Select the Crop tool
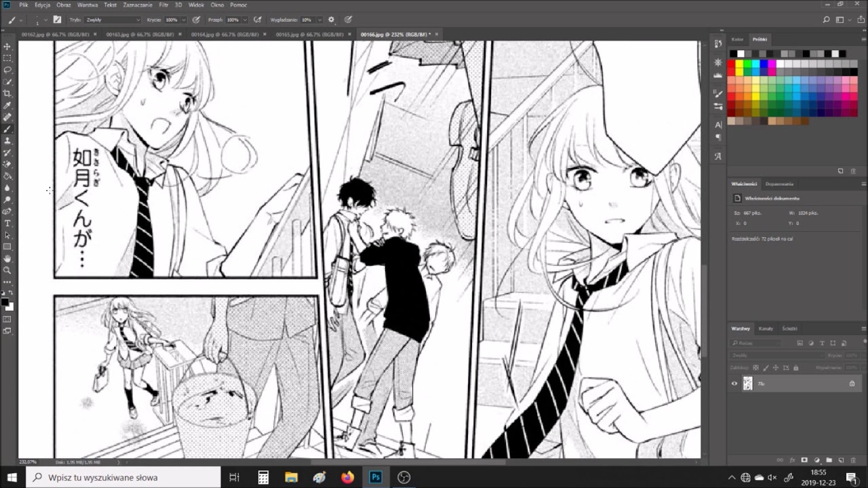The width and height of the screenshot is (868, 488). pos(7,94)
